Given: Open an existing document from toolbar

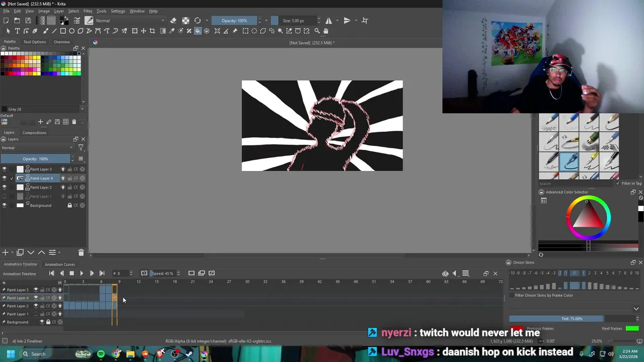Looking at the screenshot, I should [x=17, y=21].
